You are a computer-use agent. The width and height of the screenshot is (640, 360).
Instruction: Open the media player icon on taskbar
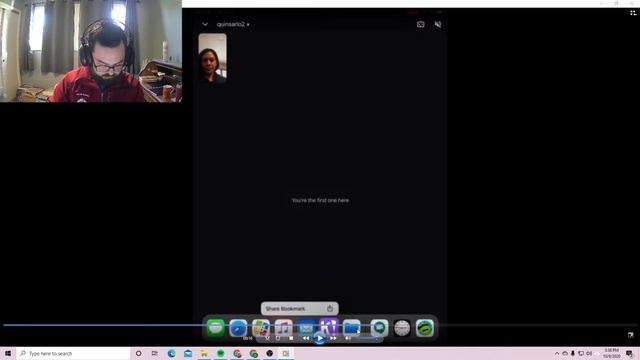tap(286, 353)
